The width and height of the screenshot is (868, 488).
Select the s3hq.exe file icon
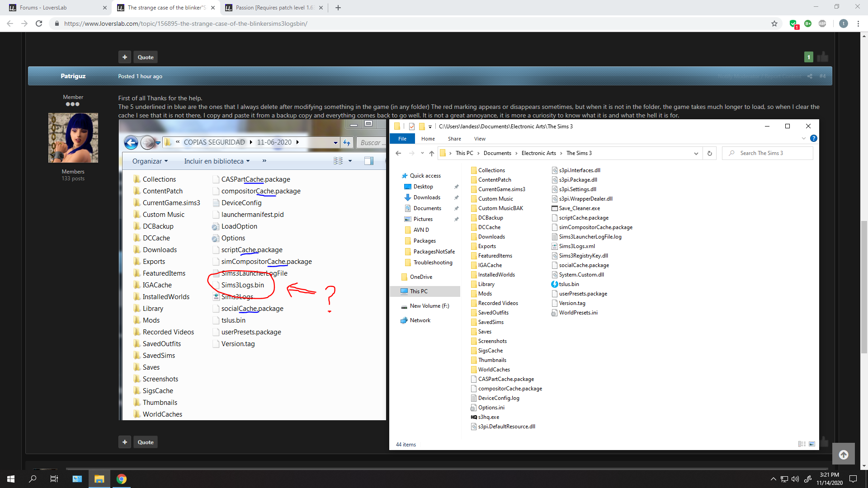[474, 417]
